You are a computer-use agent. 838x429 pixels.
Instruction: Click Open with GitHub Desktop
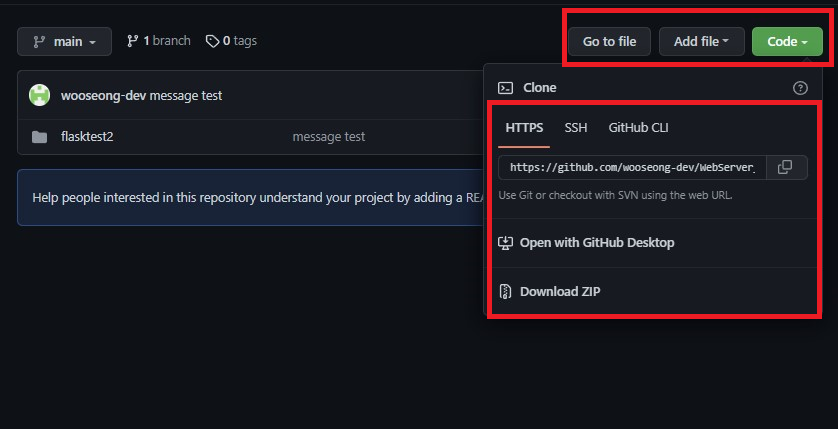[x=597, y=243]
